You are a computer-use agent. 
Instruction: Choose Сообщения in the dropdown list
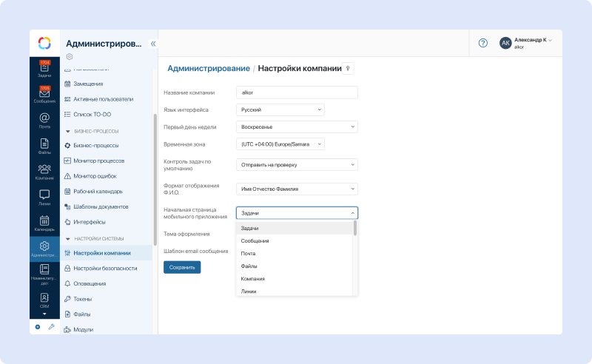pyautogui.click(x=294, y=241)
